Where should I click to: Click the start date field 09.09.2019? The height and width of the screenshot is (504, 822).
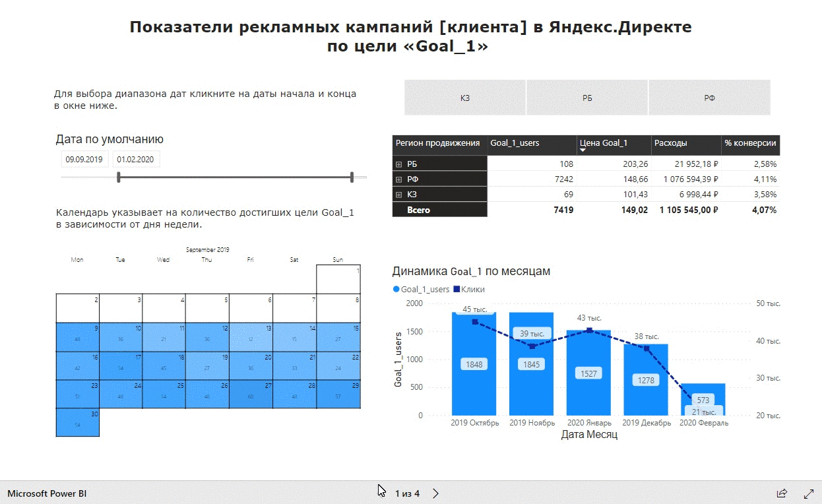(x=84, y=159)
